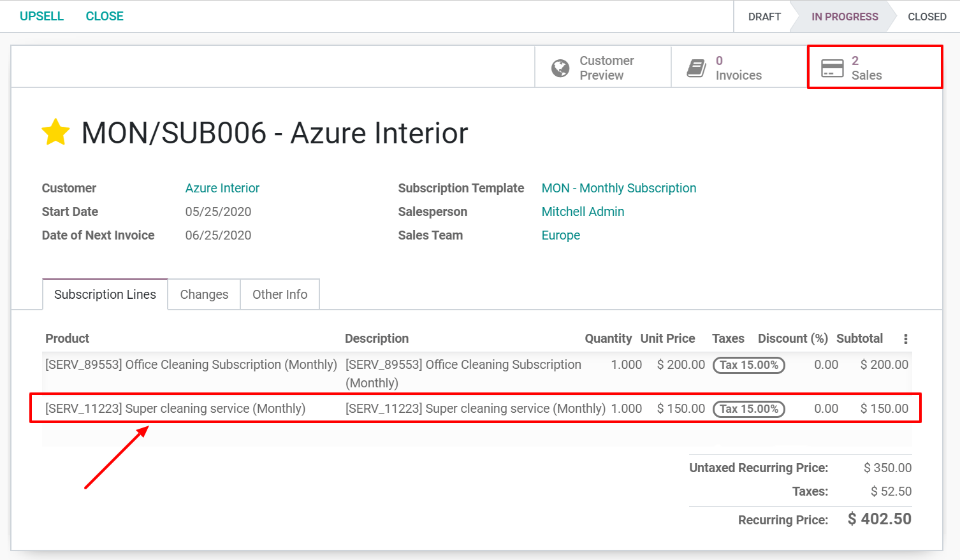Open the Europe sales team link
Screen dimensions: 960x560
[560, 235]
